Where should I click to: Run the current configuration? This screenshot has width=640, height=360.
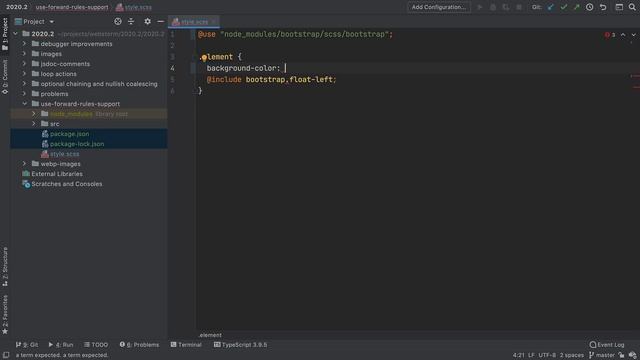(x=480, y=7)
